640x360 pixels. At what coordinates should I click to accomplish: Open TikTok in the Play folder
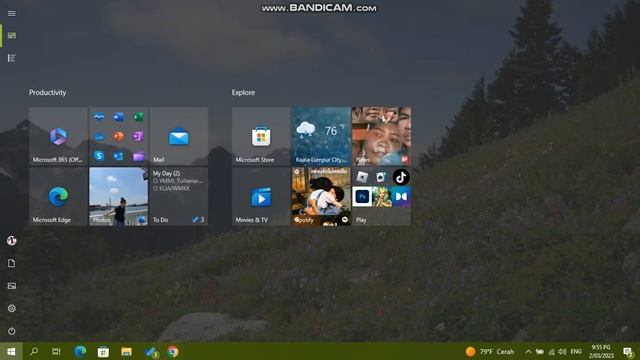pos(401,177)
